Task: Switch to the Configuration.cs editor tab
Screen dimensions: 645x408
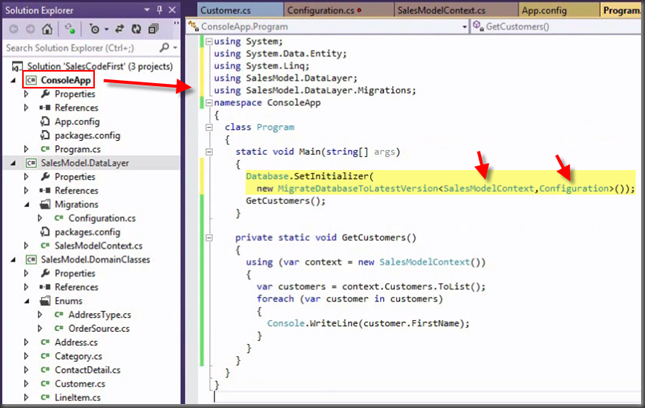Action: click(338, 10)
